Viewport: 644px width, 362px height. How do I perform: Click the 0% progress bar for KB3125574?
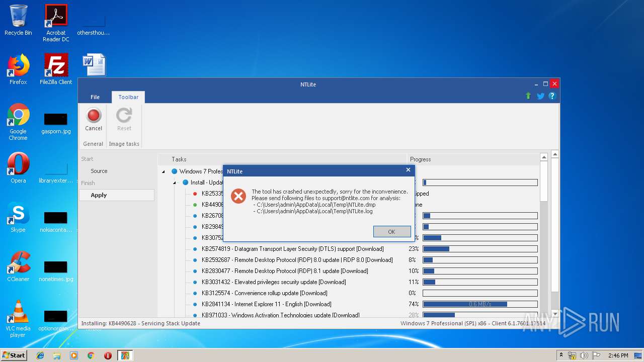480,293
